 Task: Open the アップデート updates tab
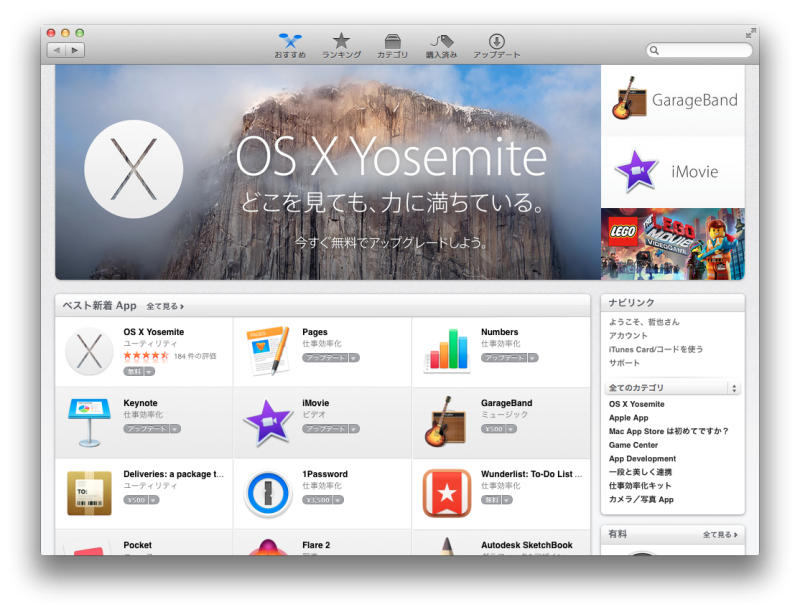click(496, 46)
